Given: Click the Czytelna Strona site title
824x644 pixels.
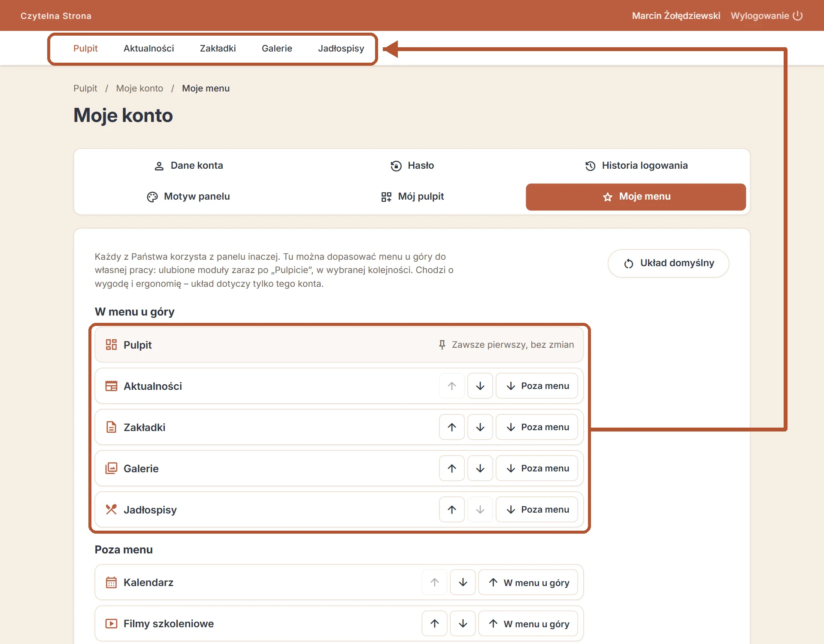Looking at the screenshot, I should pos(56,16).
